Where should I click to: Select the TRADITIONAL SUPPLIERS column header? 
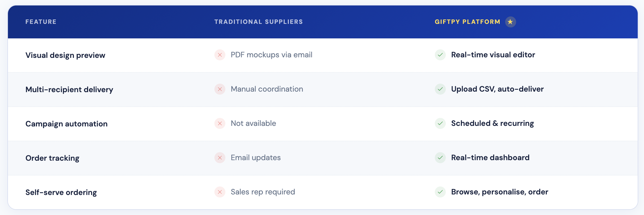(258, 22)
